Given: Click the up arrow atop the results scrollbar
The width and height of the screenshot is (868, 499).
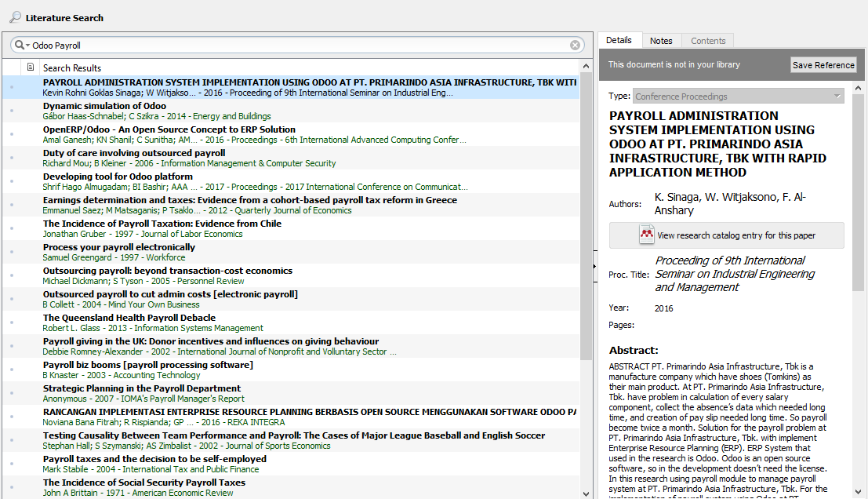Looking at the screenshot, I should tap(586, 67).
